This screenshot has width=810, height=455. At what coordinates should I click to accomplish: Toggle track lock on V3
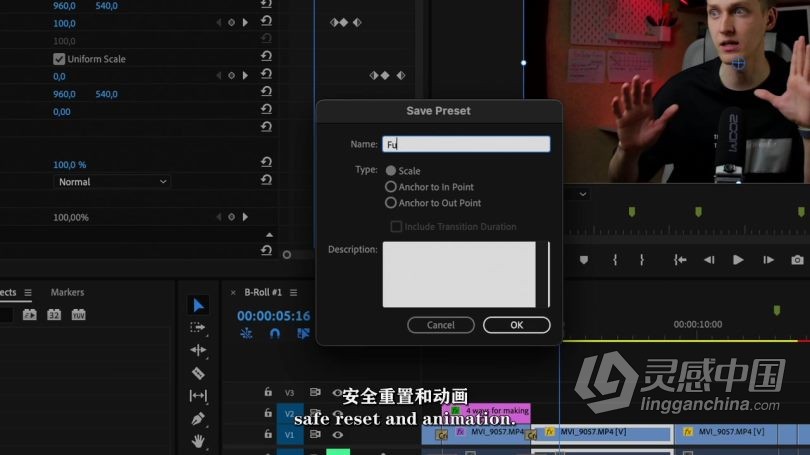268,392
